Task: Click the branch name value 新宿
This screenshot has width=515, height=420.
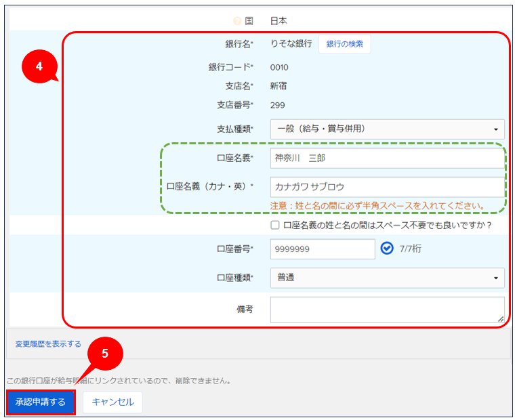Action: coord(279,86)
